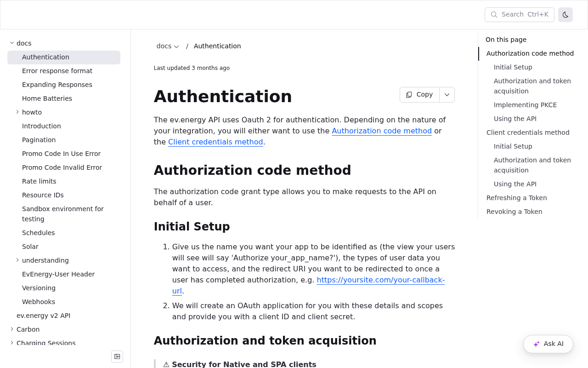
Task: Open the Webhooks page in sidebar
Action: click(39, 302)
